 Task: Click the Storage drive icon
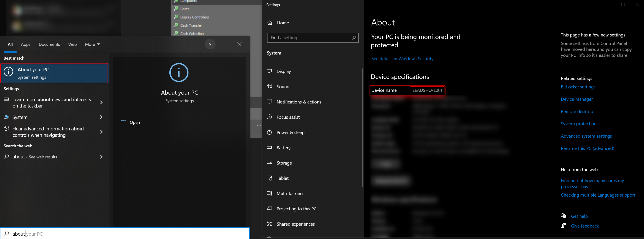(x=269, y=163)
